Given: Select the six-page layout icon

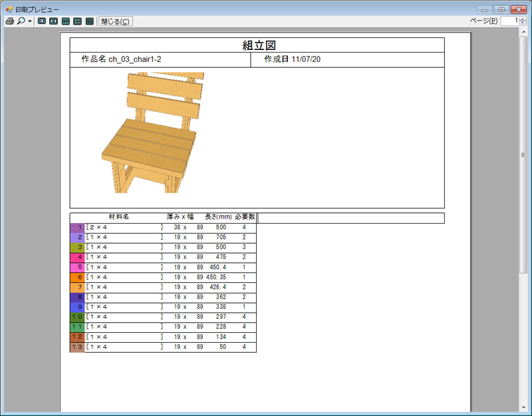Looking at the screenshot, I should [90, 21].
